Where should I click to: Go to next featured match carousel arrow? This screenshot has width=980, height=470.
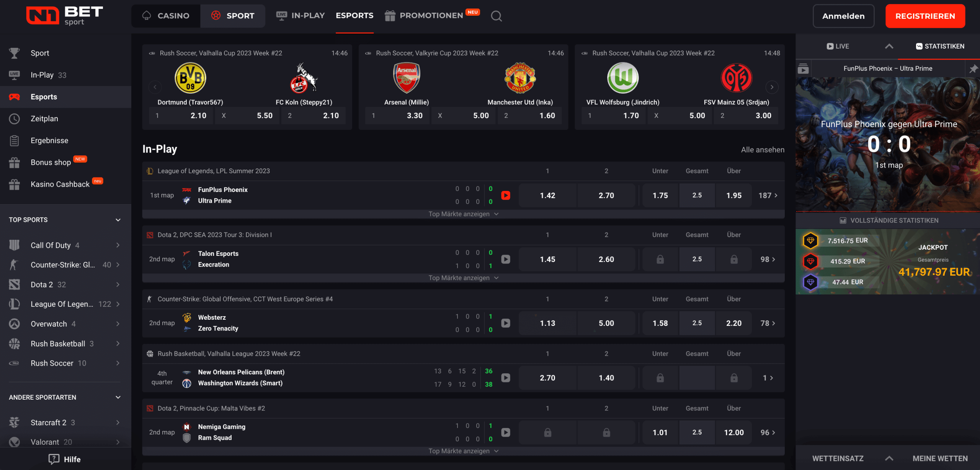772,87
